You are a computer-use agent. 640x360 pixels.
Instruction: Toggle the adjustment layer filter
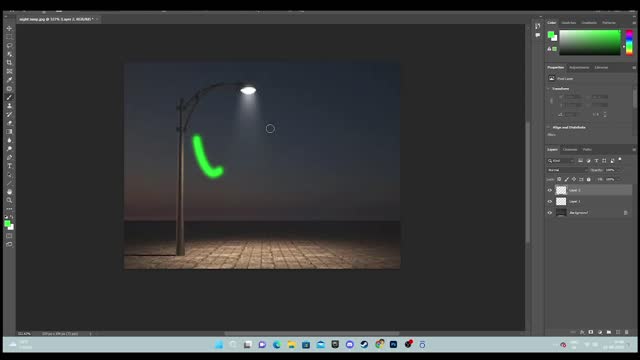[589, 161]
